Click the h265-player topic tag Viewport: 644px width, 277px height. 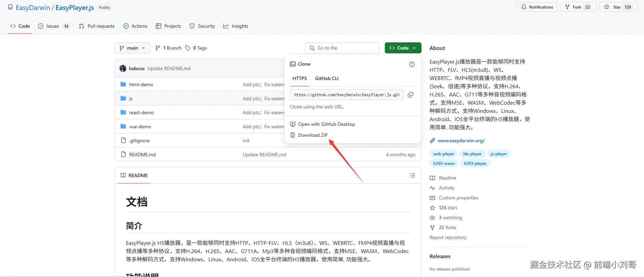475,163
